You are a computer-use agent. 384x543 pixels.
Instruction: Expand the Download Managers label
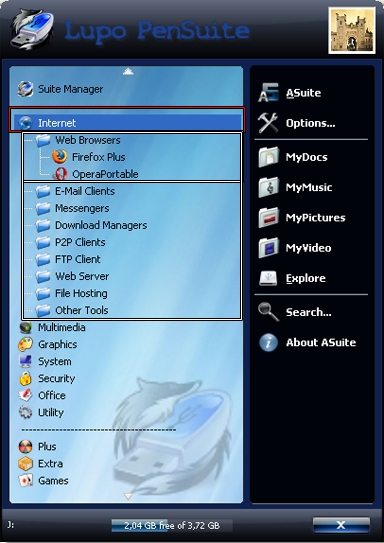point(101,225)
